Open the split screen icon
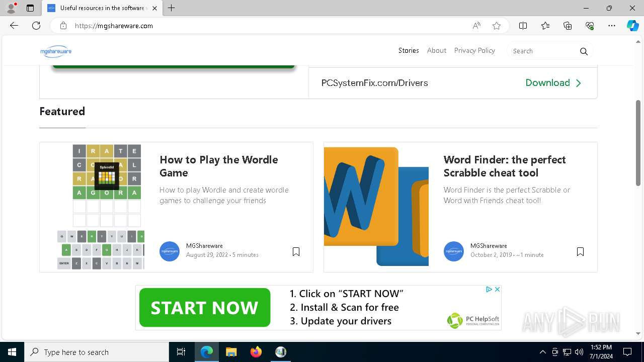 point(523,26)
